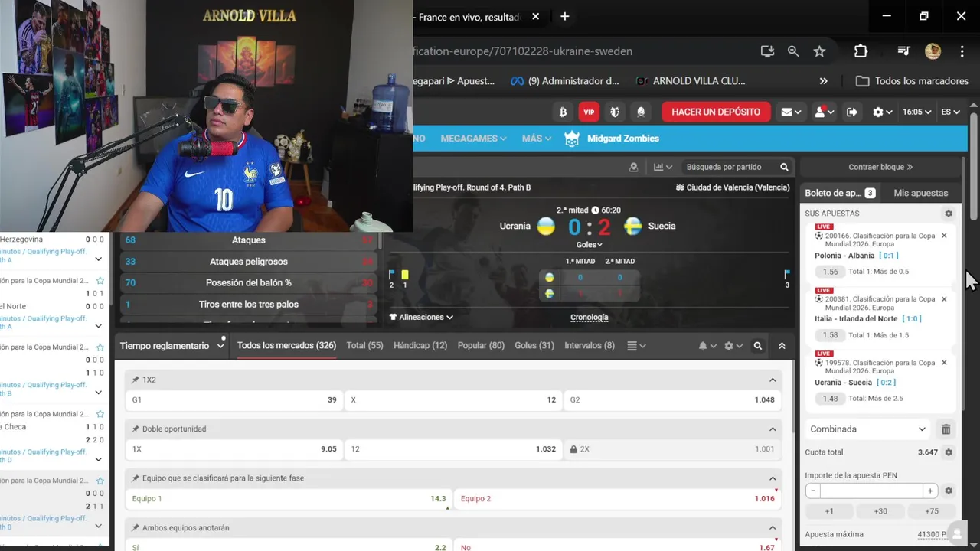Collapse all markets with the double chevron
This screenshot has height=551, width=980.
click(x=782, y=346)
